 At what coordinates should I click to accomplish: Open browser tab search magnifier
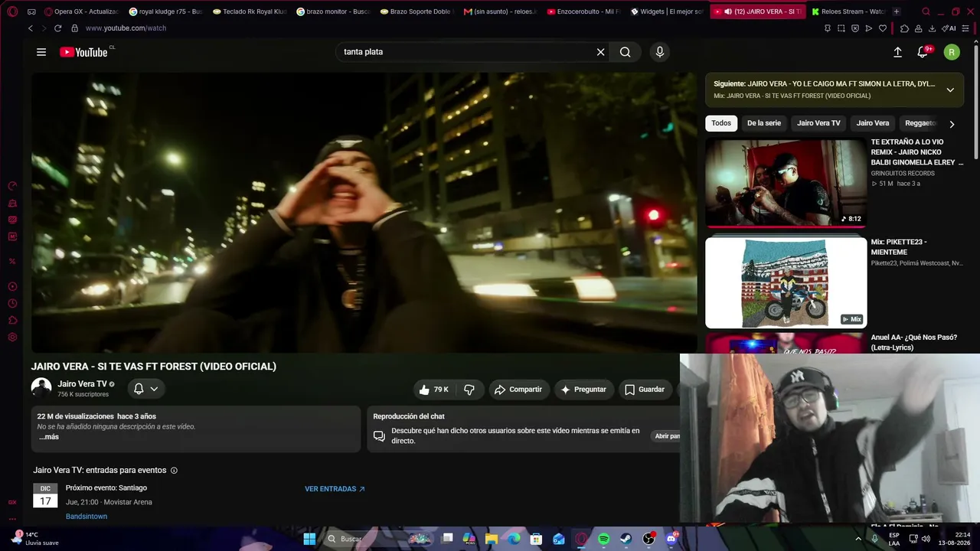[x=926, y=11]
